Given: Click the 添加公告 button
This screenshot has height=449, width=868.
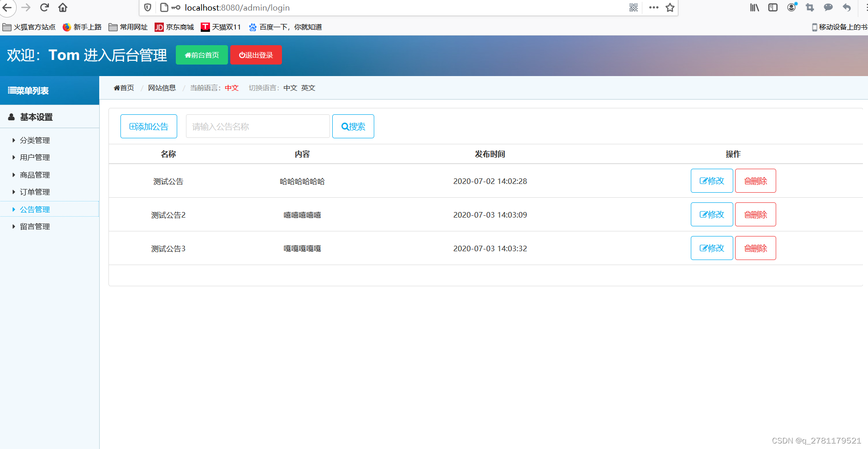Looking at the screenshot, I should (x=149, y=126).
